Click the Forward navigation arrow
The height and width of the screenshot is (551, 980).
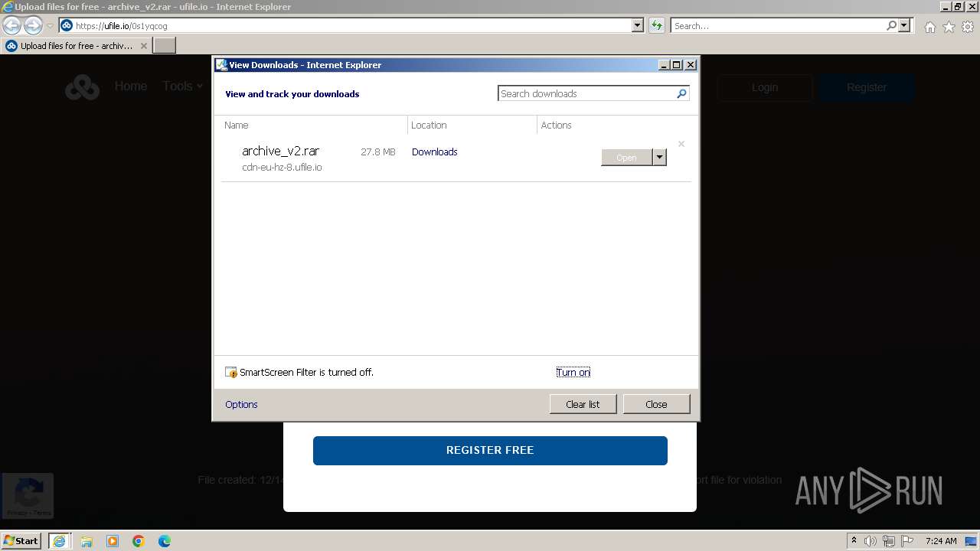[x=33, y=25]
